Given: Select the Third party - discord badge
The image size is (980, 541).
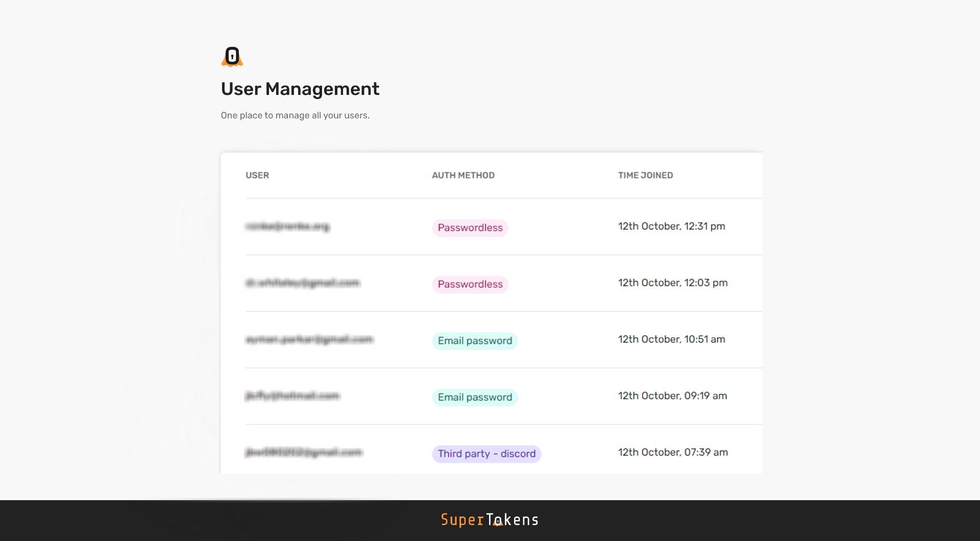Looking at the screenshot, I should (486, 453).
